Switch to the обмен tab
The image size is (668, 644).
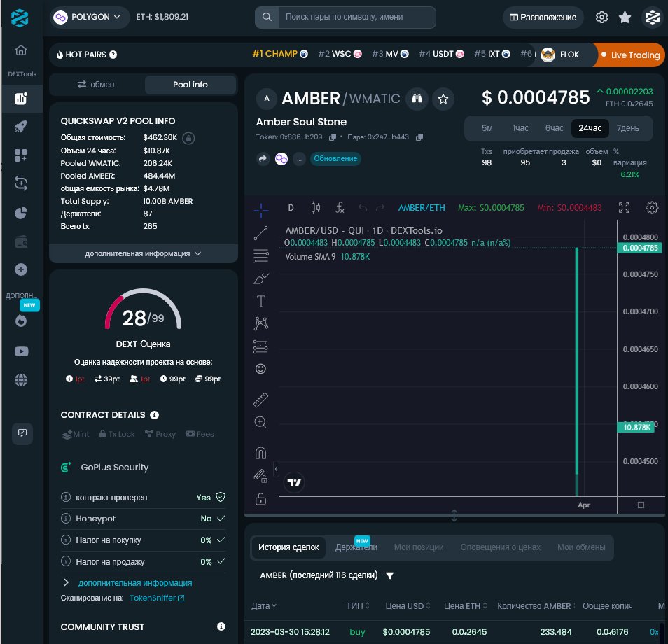click(x=97, y=85)
